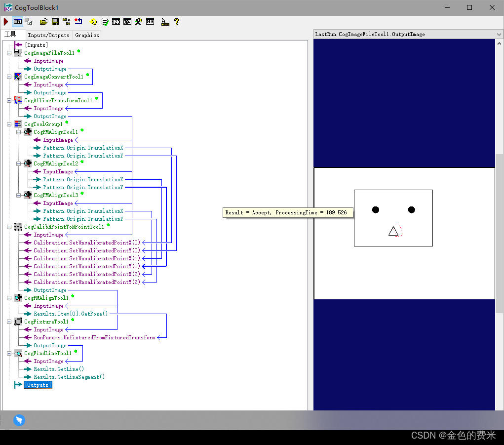Click the triangle shape in the displayed image
This screenshot has height=445, width=504.
[393, 231]
